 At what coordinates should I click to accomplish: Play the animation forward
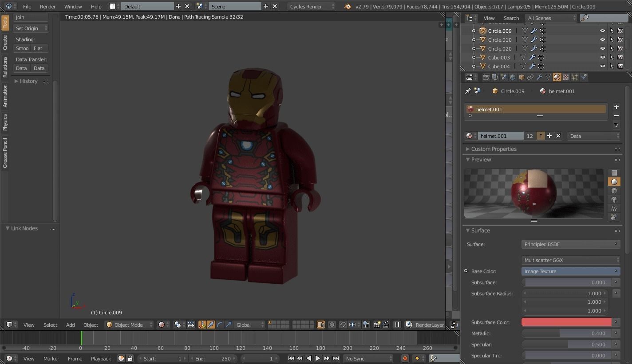coord(318,358)
